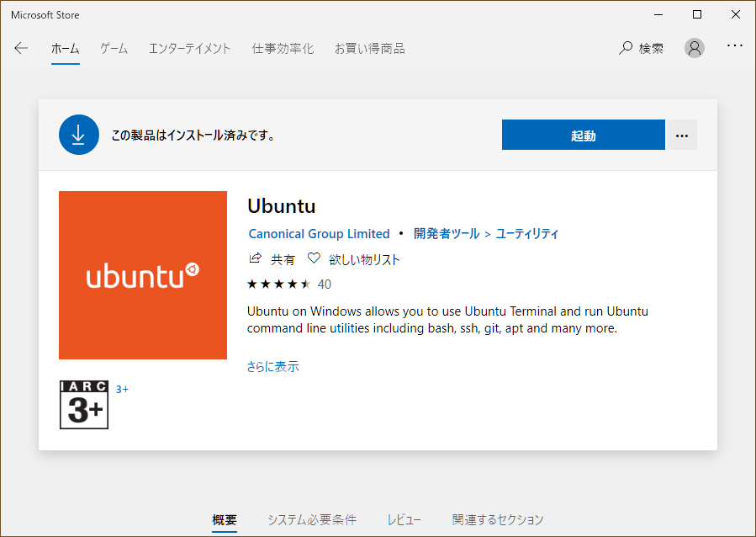Open the 開発者ツール category link
Screen dimensions: 756x537
(x=447, y=234)
